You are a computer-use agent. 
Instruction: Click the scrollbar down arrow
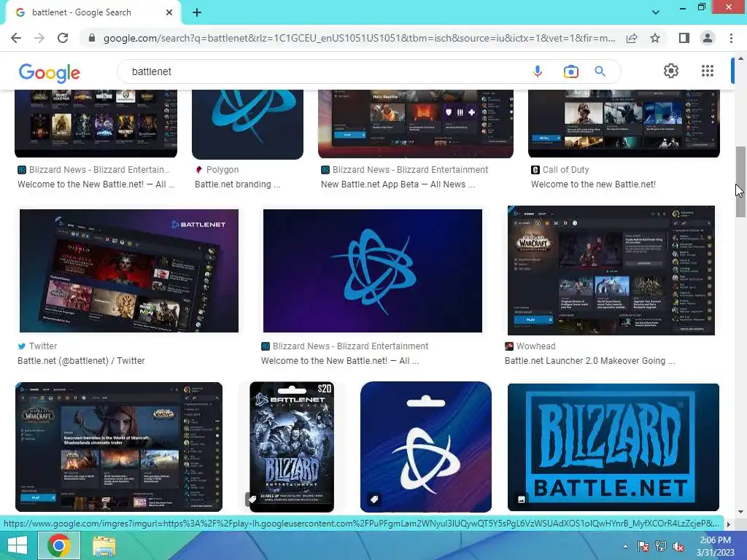740,512
